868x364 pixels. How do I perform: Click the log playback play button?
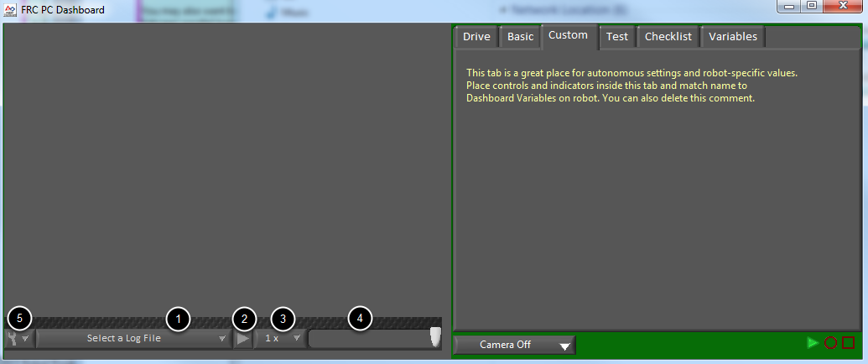coord(242,338)
